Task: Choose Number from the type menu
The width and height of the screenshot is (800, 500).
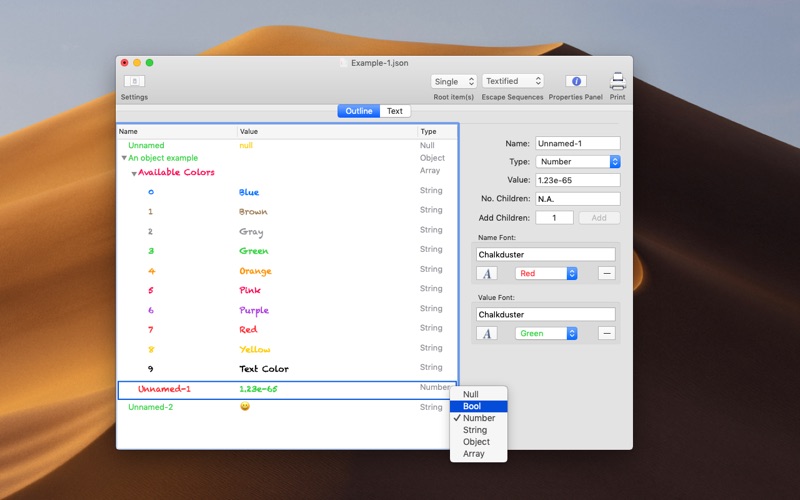Action: pos(479,418)
